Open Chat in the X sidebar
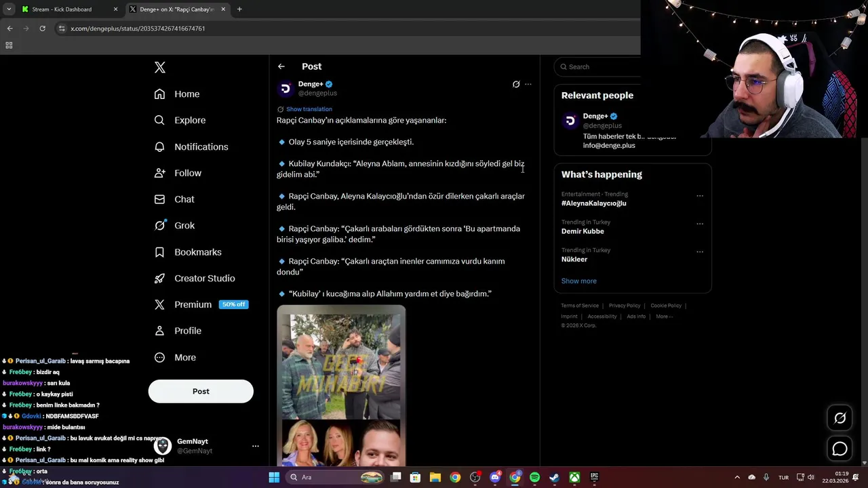 pyautogui.click(x=174, y=199)
